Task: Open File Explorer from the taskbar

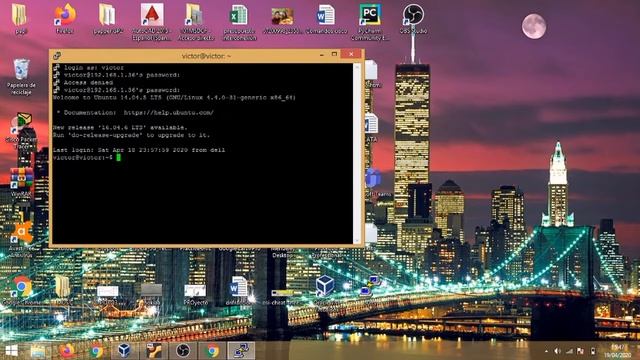Action: click(x=38, y=351)
